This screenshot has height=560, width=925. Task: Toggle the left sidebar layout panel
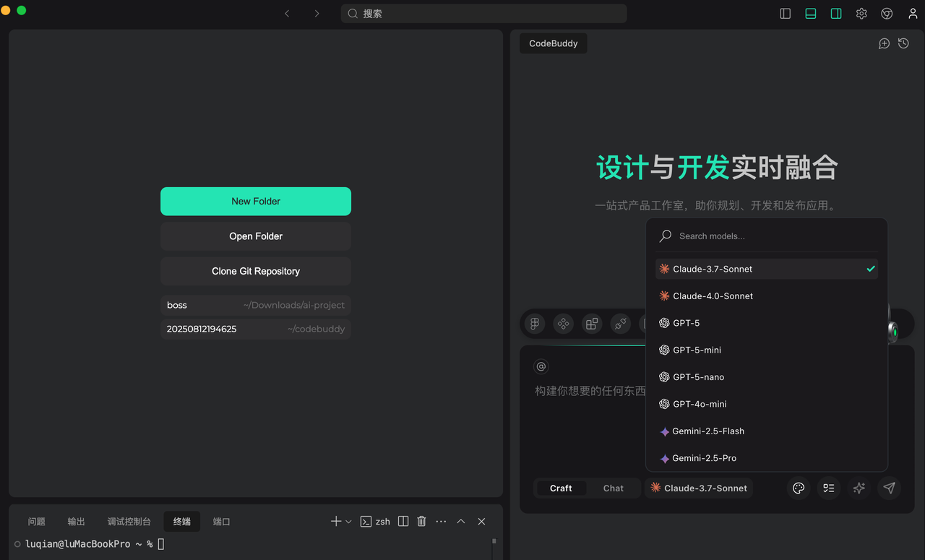(x=785, y=13)
